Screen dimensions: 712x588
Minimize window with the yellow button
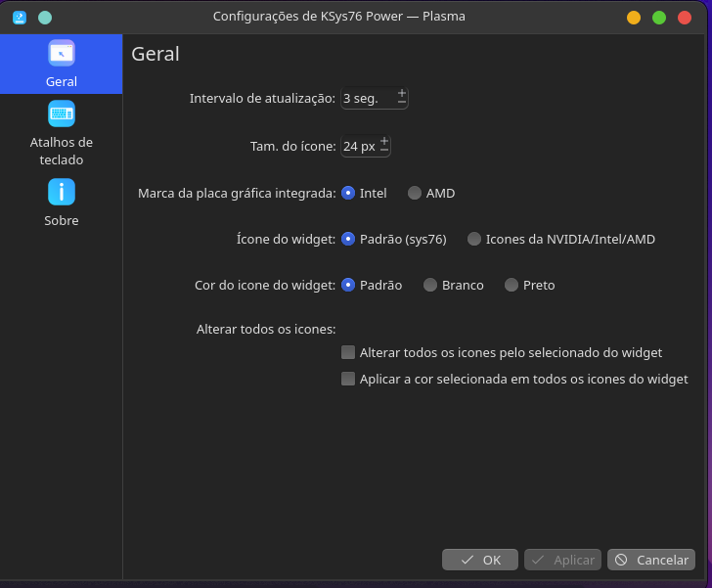(x=634, y=18)
